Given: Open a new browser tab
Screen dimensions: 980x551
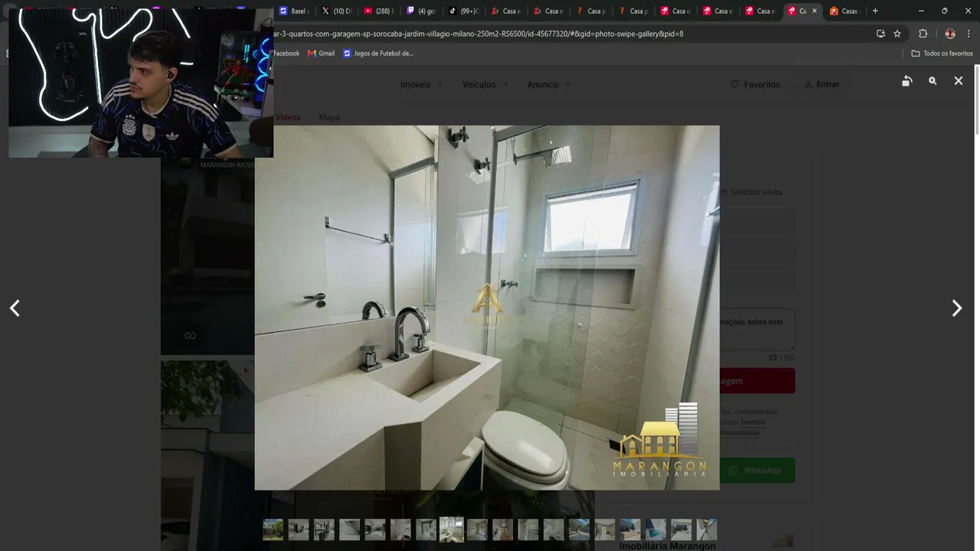Looking at the screenshot, I should [x=875, y=11].
